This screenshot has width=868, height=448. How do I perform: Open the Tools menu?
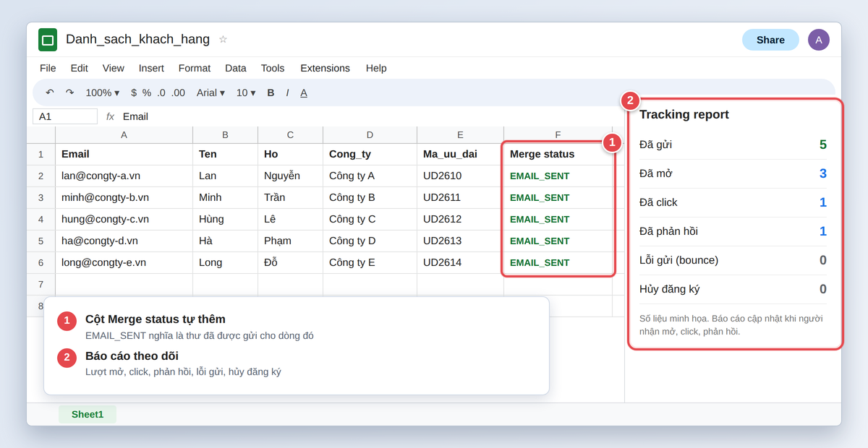(x=273, y=68)
